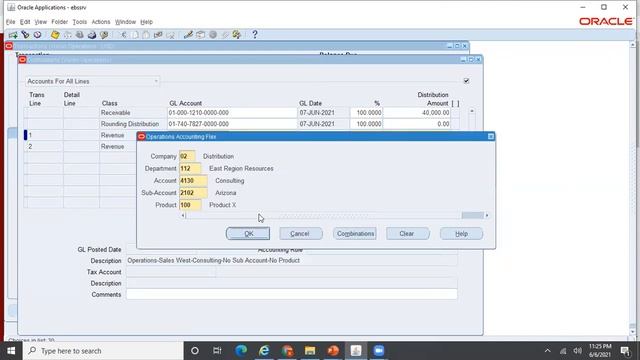
Task: Click the Find flashlight toolbar icon
Action: (25, 35)
